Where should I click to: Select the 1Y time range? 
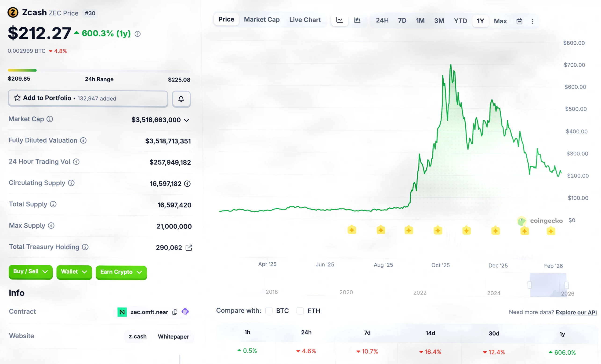(480, 21)
